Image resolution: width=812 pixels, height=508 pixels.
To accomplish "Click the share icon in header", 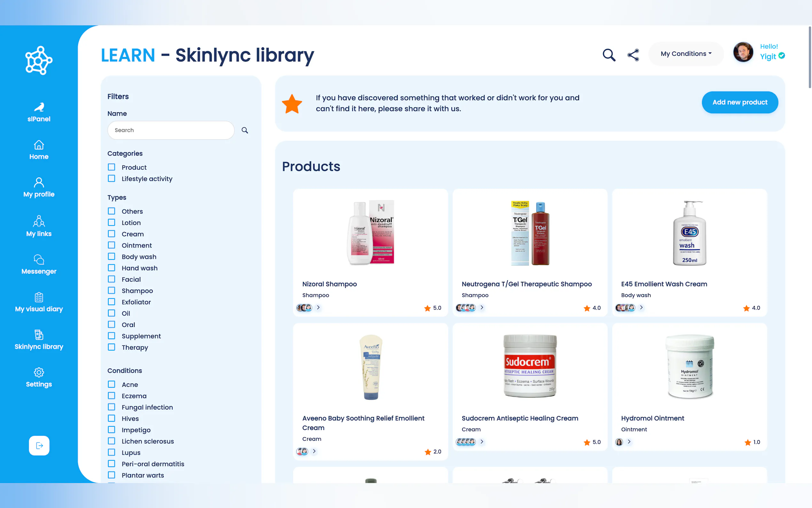I will coord(633,55).
